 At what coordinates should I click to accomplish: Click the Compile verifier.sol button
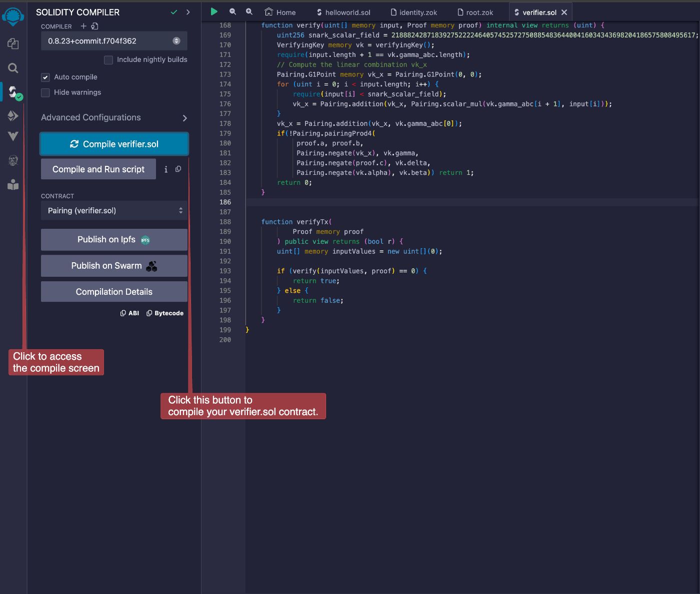pyautogui.click(x=114, y=144)
